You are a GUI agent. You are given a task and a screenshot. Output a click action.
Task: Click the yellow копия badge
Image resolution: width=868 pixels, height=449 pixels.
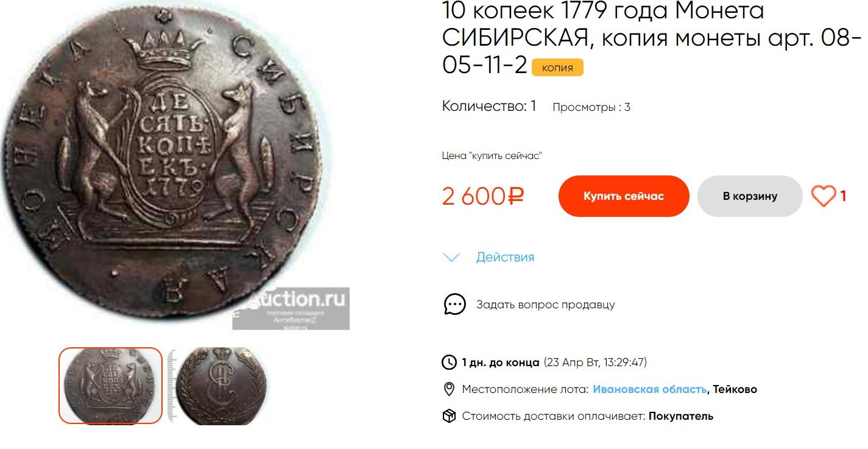coord(557,68)
